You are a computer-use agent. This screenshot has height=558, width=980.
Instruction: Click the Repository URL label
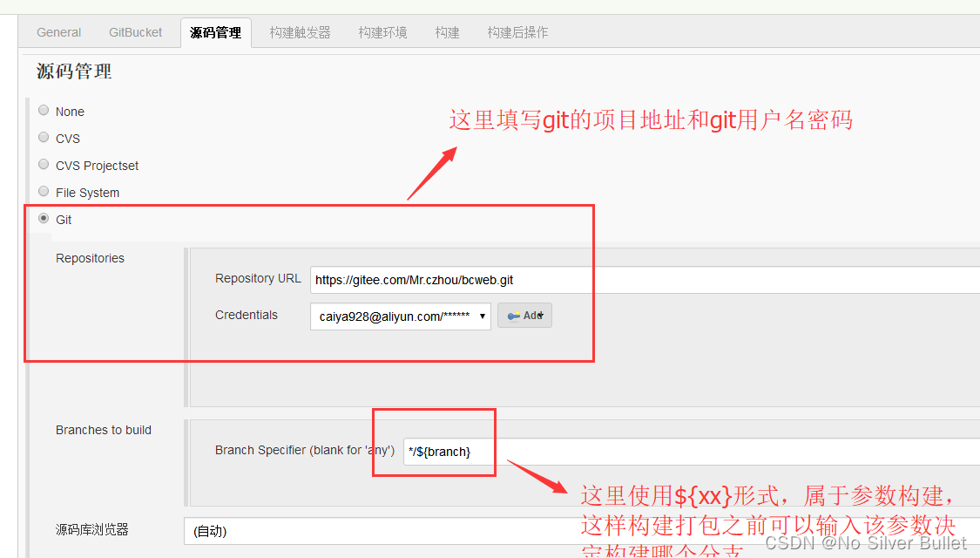(258, 278)
